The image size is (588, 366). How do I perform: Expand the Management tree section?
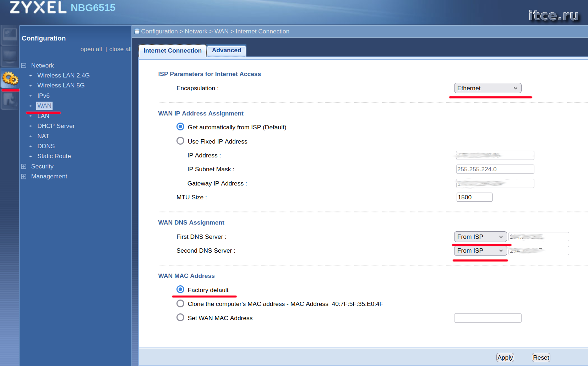[24, 176]
